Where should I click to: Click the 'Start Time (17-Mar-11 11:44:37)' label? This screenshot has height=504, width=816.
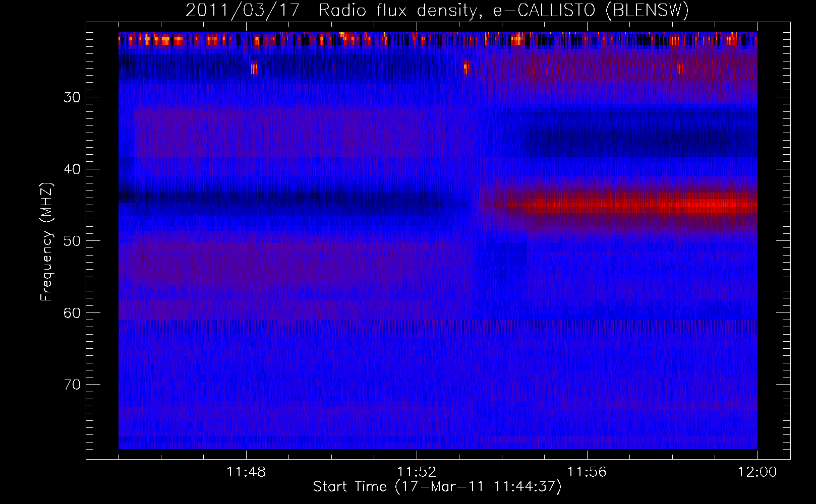click(437, 487)
